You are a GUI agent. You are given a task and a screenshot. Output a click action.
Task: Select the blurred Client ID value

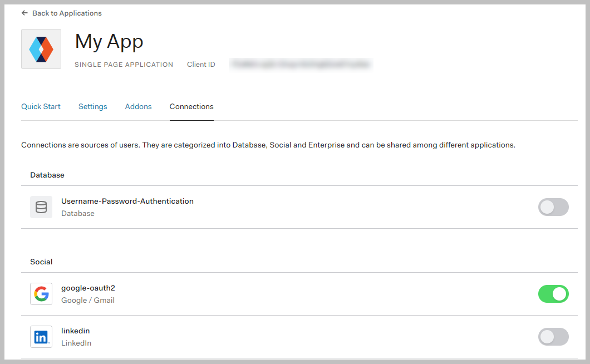pos(301,65)
